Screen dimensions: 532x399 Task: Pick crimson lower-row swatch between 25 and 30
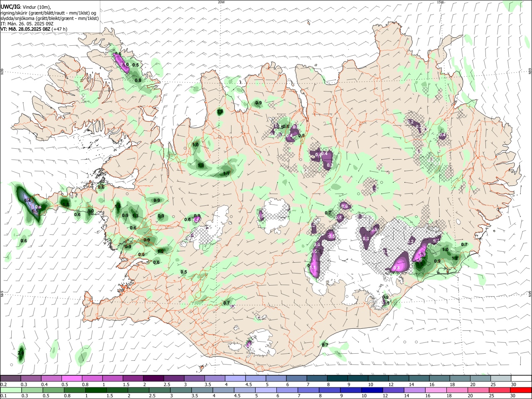click(499, 390)
